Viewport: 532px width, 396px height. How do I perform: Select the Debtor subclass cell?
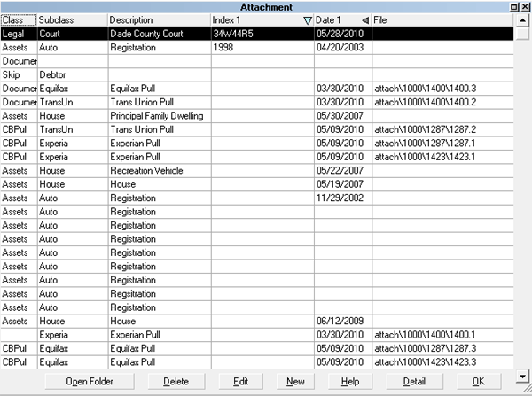[x=73, y=75]
